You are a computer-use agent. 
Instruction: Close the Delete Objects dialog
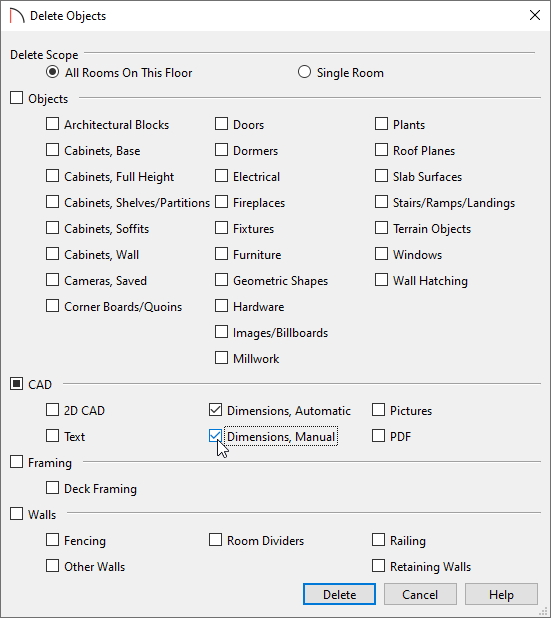pyautogui.click(x=534, y=15)
